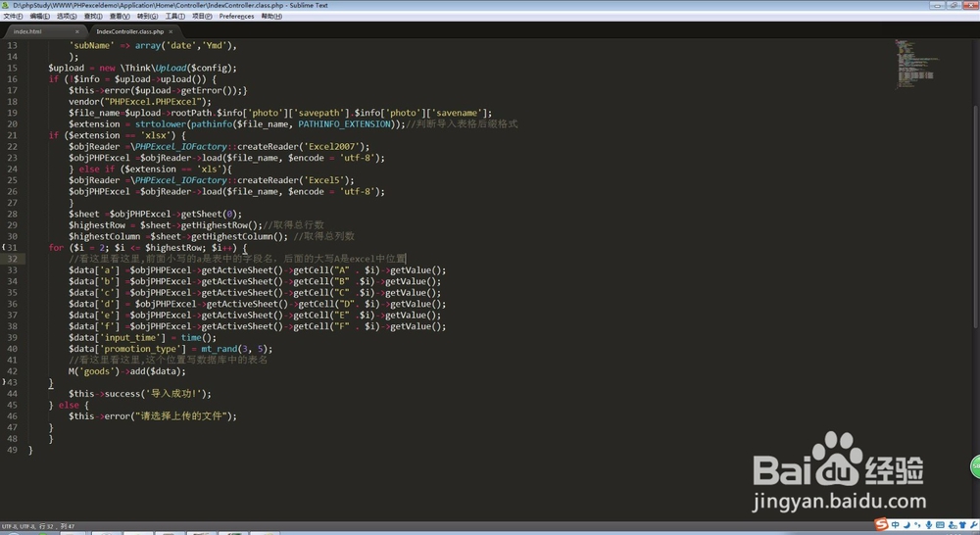Click the Sogou microphone voice input icon

coord(929,525)
